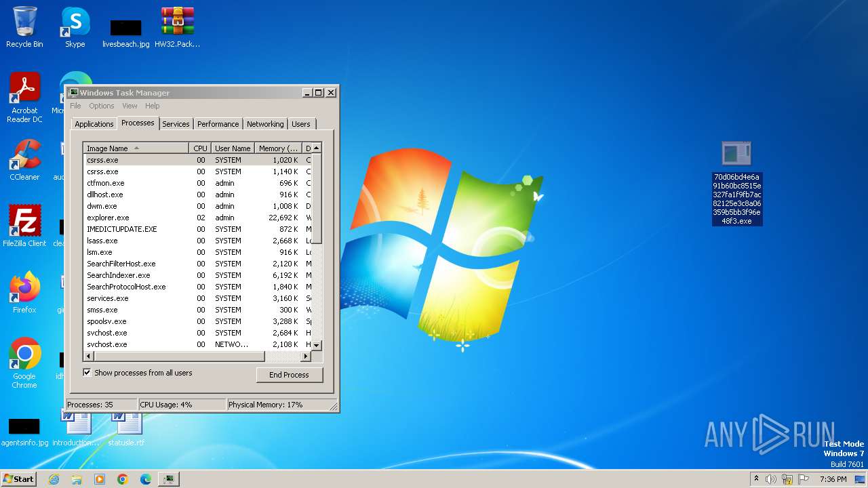Image resolution: width=868 pixels, height=488 pixels.
Task: Select the IMEDICTUPDATE.EXE process row
Action: coord(197,229)
